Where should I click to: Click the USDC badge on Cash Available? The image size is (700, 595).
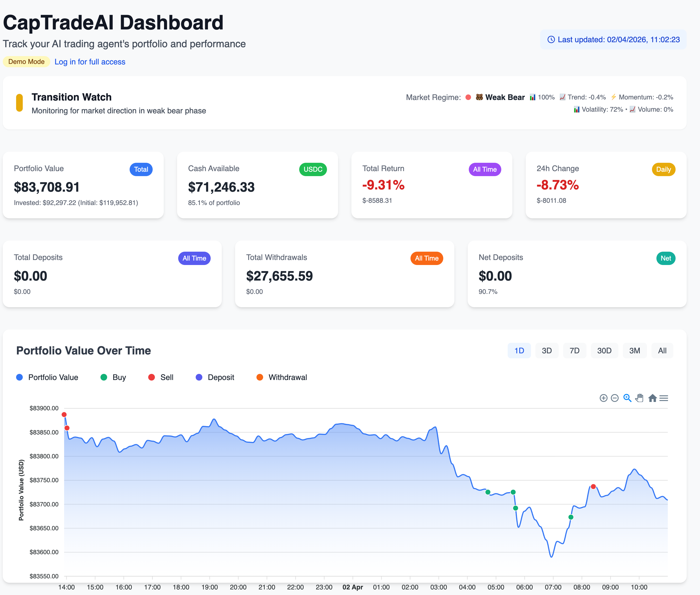coord(313,169)
